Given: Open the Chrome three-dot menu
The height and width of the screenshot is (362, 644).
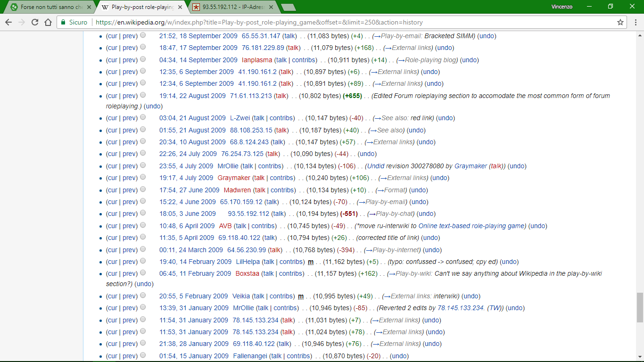Looking at the screenshot, I should (635, 22).
